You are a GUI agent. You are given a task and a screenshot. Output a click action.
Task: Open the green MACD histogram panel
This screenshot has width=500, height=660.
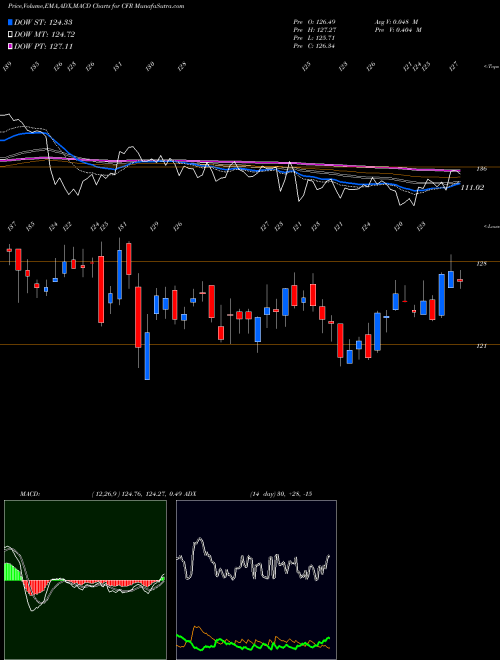point(85,580)
